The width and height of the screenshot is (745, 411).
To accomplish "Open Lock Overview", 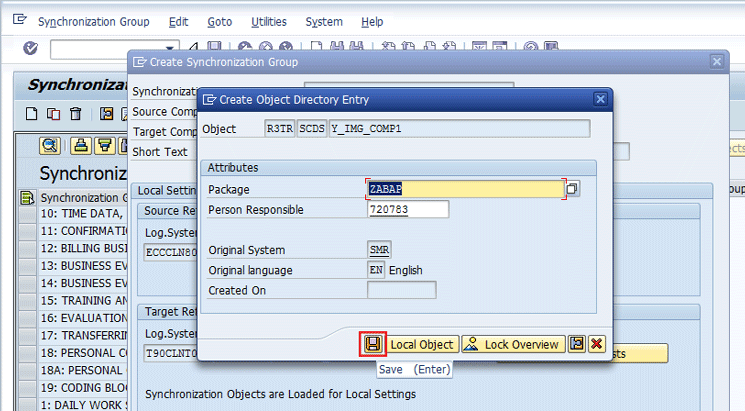I will tap(513, 344).
